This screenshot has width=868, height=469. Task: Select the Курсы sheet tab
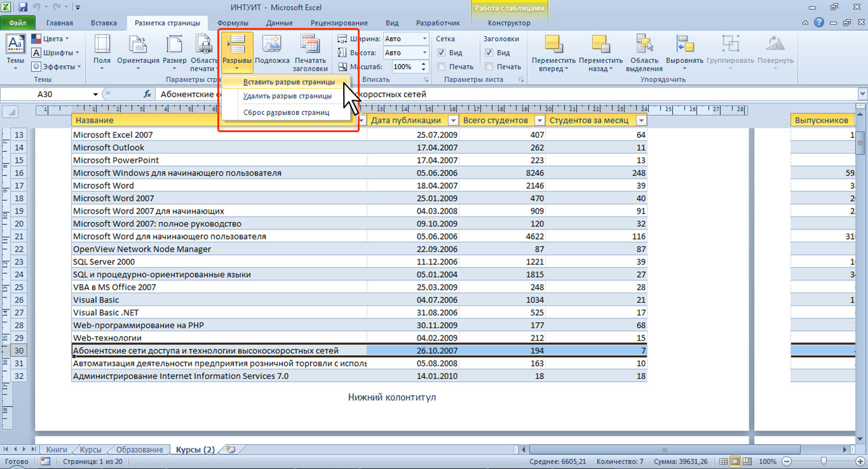point(90,449)
